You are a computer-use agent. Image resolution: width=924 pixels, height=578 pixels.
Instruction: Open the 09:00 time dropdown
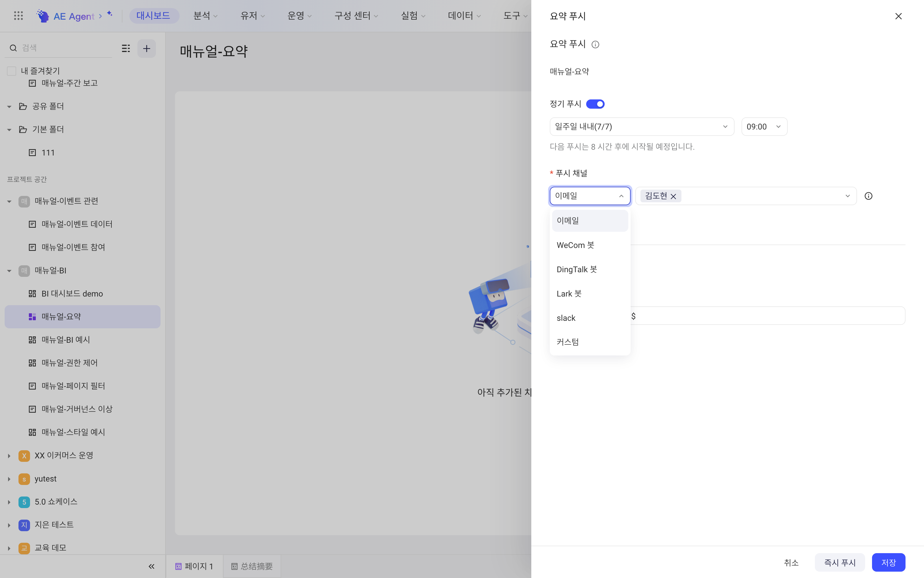pyautogui.click(x=764, y=127)
